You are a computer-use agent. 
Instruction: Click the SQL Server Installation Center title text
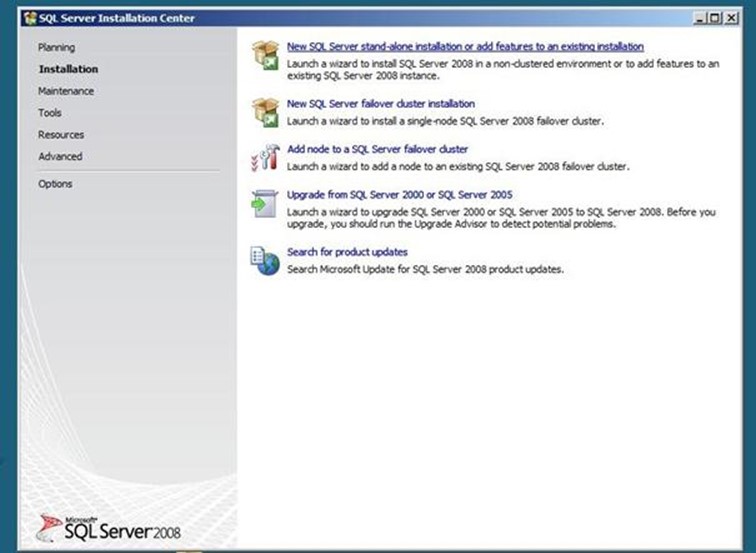tap(117, 18)
